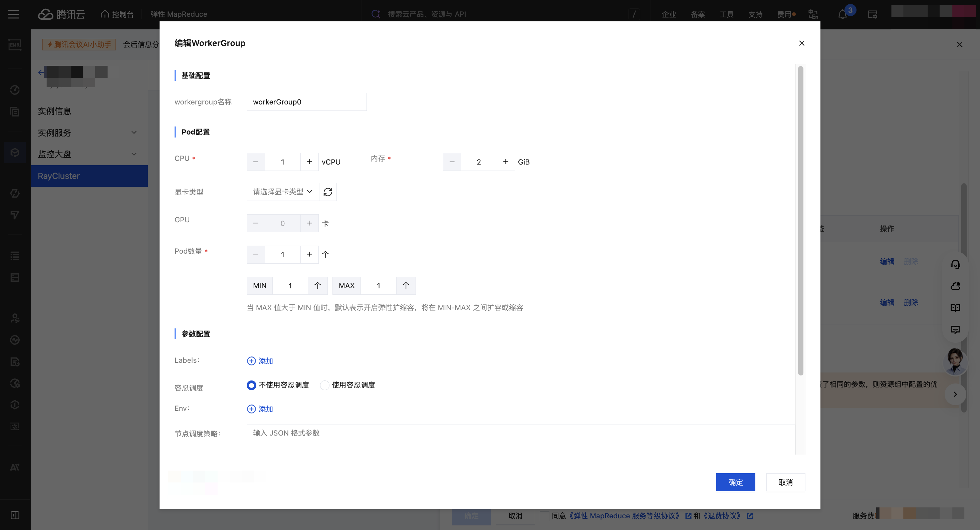Image resolution: width=980 pixels, height=530 pixels.
Task: Refresh the GPU card type list
Action: (327, 192)
